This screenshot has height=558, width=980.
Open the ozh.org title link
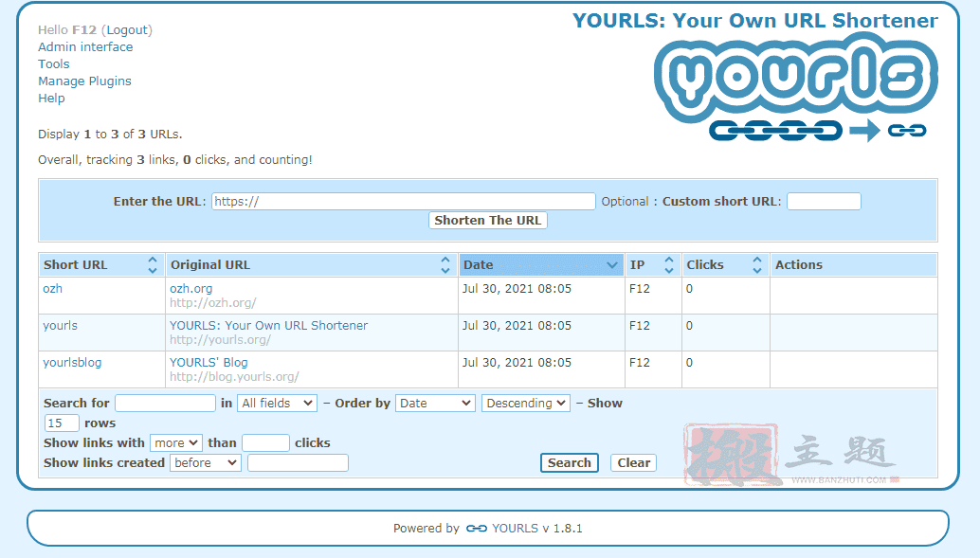(191, 289)
